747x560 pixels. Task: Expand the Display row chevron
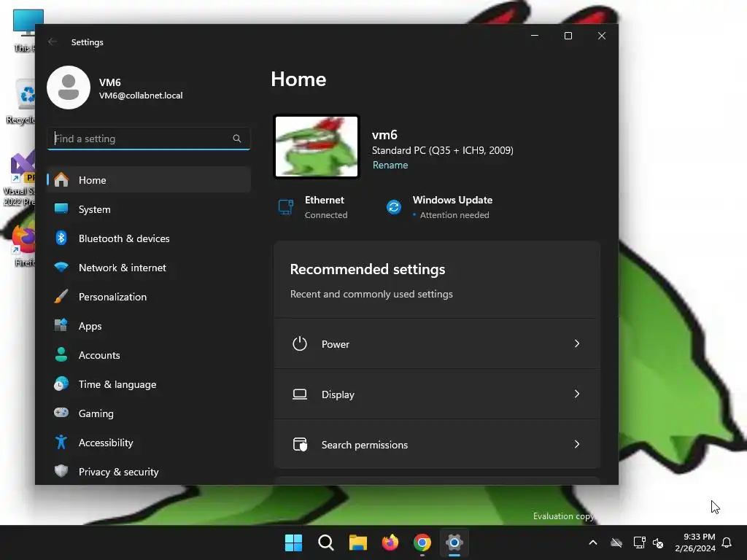tap(577, 394)
